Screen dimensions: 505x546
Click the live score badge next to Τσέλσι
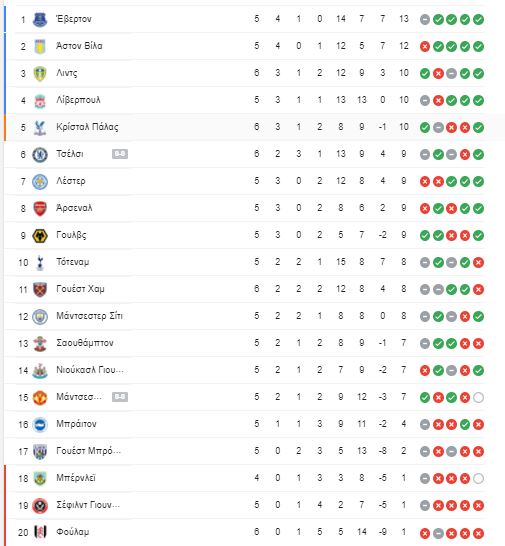[x=120, y=154]
